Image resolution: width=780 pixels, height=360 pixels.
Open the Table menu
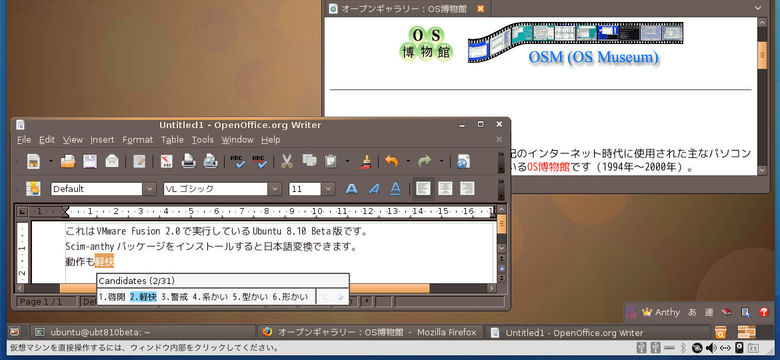coord(172,140)
